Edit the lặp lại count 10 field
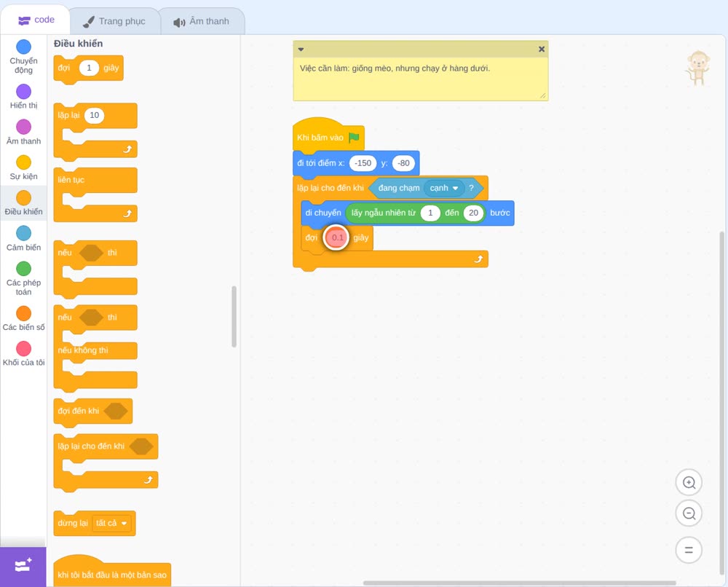This screenshot has height=587, width=728. coord(94,115)
